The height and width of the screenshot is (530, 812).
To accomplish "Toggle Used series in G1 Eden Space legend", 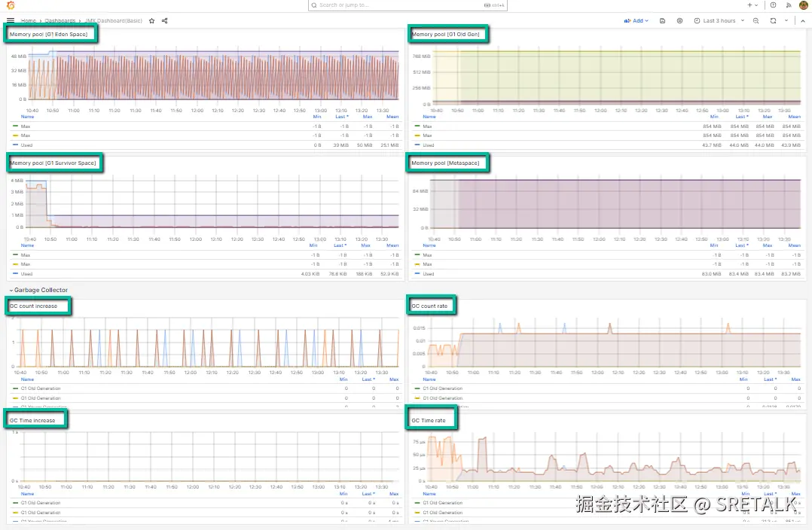I will tap(26, 145).
